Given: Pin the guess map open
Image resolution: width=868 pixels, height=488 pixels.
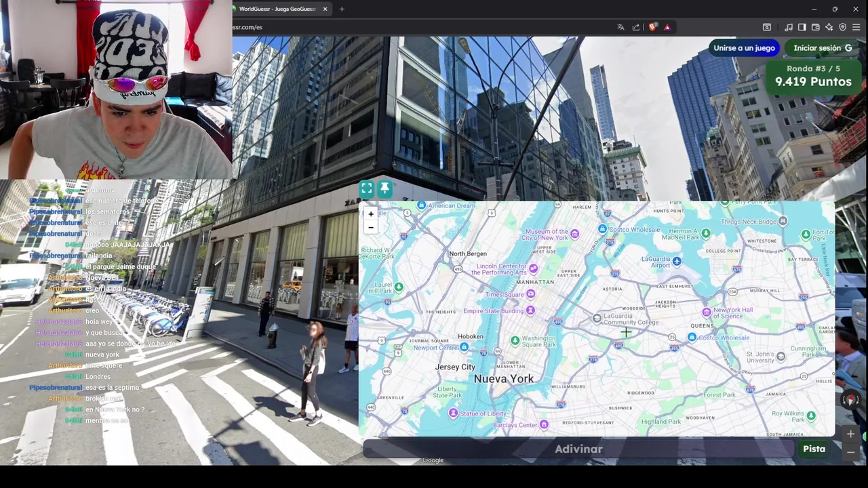Looking at the screenshot, I should click(384, 188).
